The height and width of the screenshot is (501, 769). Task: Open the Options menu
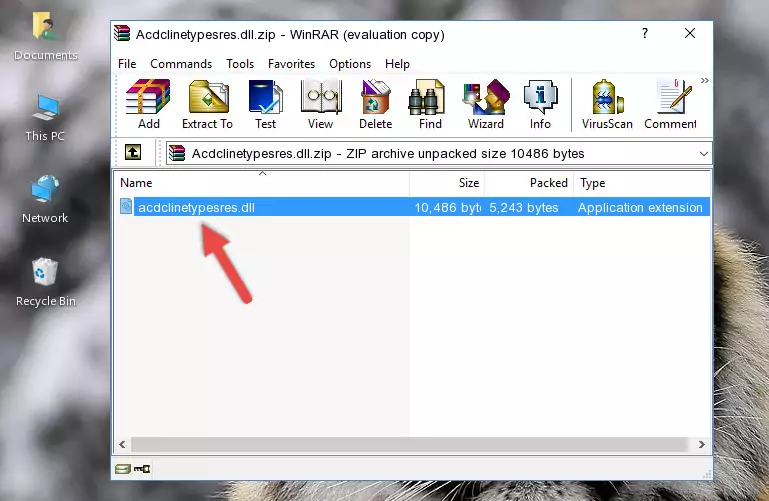pos(350,64)
